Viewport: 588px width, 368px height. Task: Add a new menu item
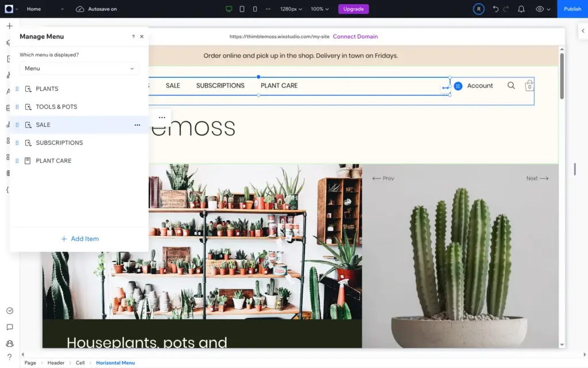pos(80,239)
